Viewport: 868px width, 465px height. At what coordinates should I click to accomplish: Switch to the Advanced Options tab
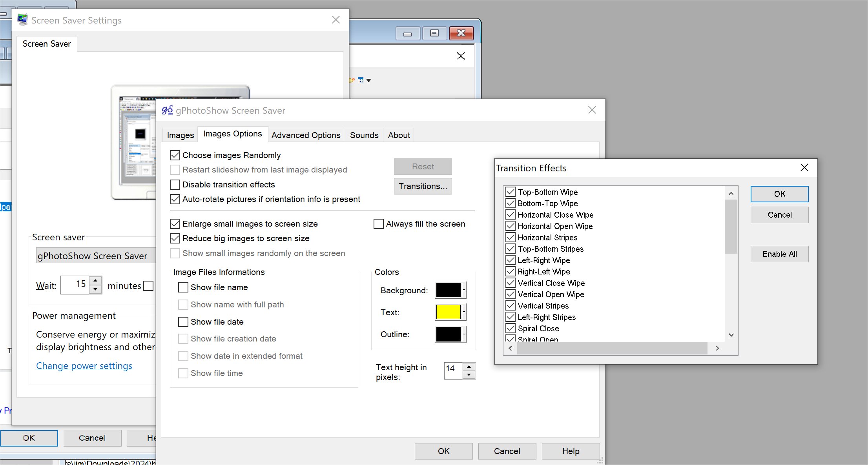click(306, 135)
